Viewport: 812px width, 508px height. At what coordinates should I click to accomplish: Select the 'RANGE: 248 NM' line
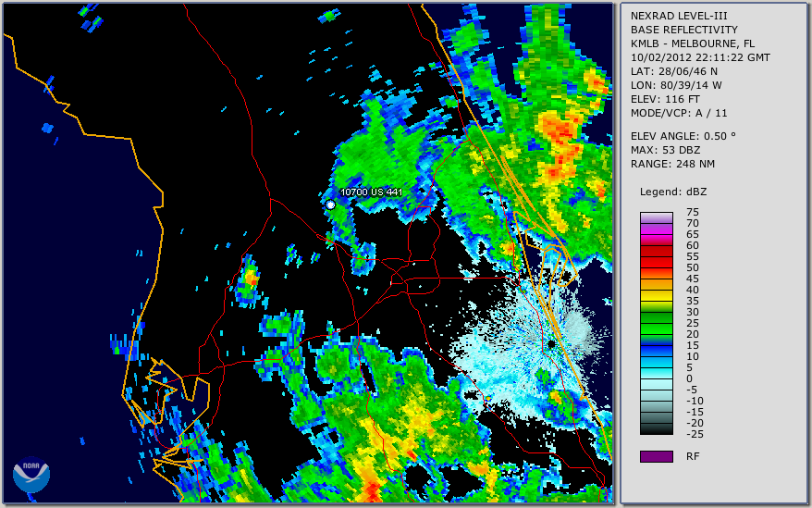click(672, 165)
